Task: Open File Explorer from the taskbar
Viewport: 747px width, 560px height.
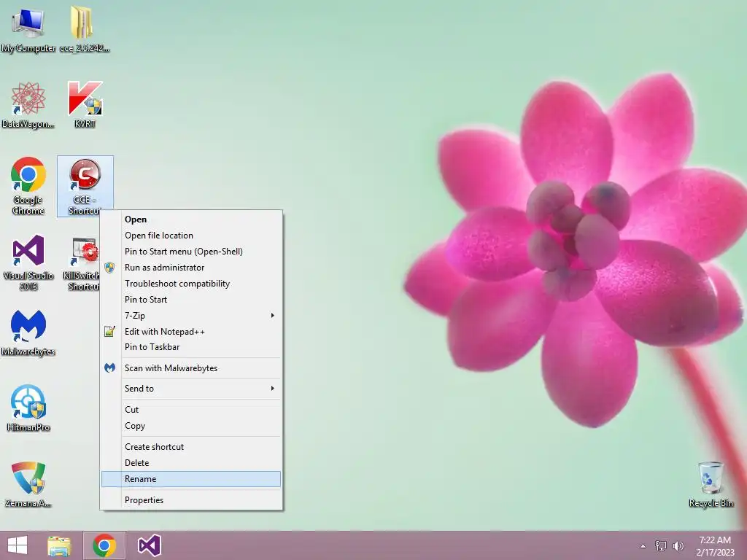Action: (x=59, y=545)
